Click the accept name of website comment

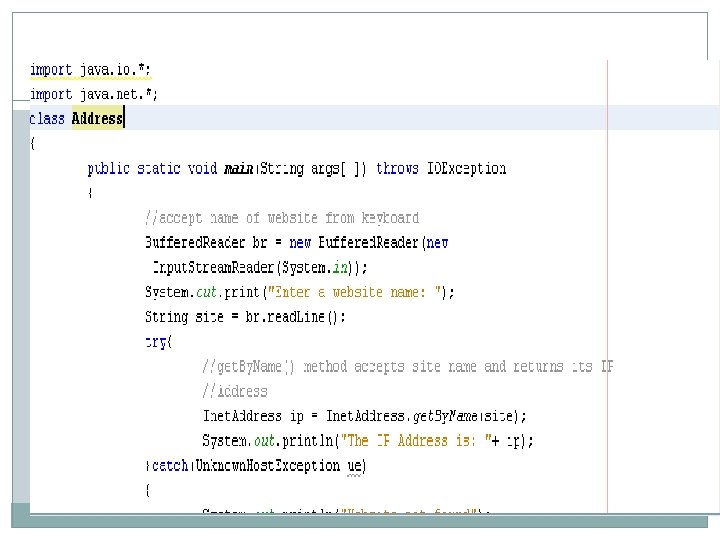coord(282,218)
